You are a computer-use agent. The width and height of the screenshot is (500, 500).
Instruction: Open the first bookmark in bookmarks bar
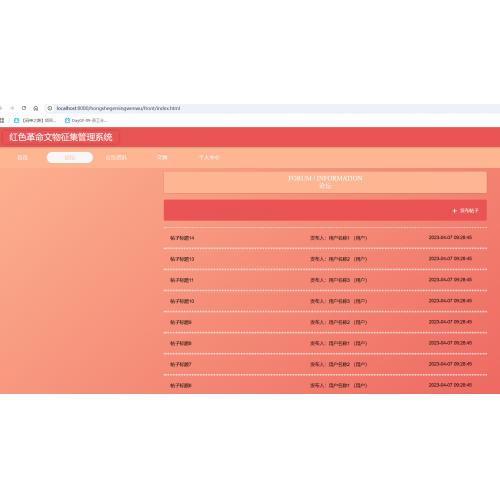pyautogui.click(x=35, y=120)
